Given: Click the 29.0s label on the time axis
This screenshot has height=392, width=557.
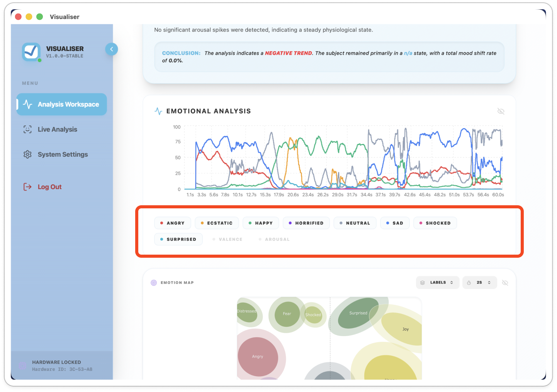Looking at the screenshot, I should [338, 195].
